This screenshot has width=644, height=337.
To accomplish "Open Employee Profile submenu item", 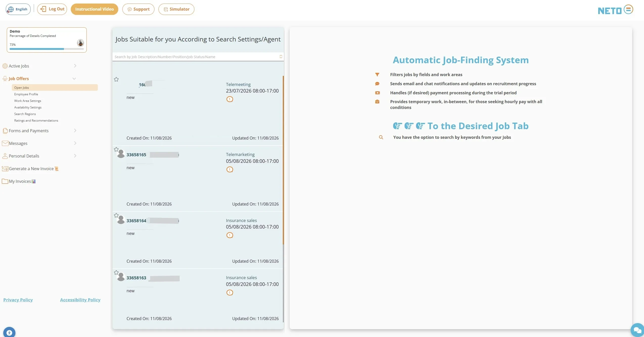I will tap(26, 94).
